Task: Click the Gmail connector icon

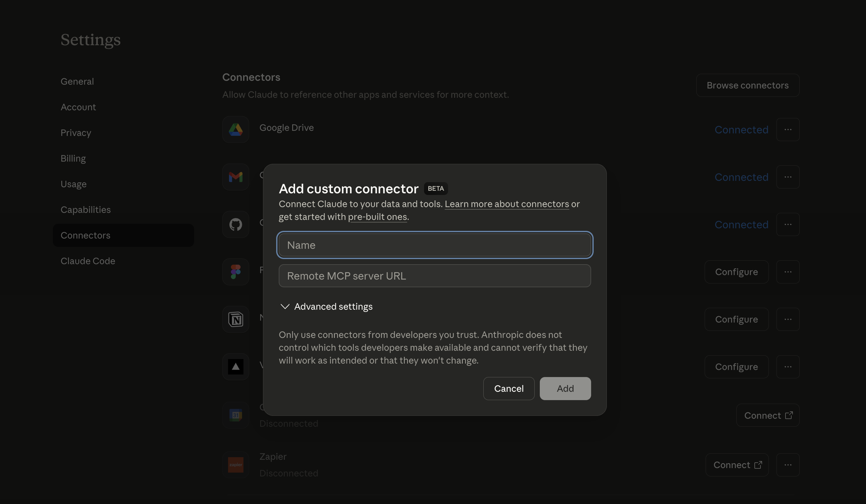Action: tap(235, 177)
